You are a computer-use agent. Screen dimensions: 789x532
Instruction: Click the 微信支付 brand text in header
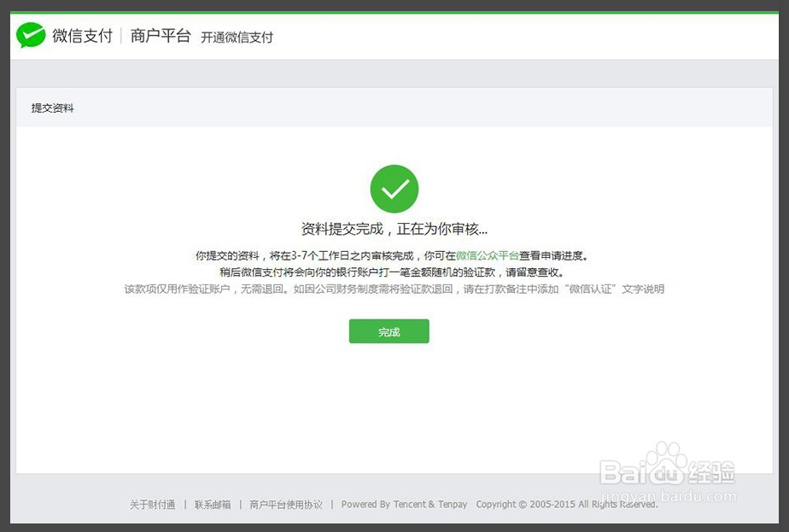(x=82, y=37)
